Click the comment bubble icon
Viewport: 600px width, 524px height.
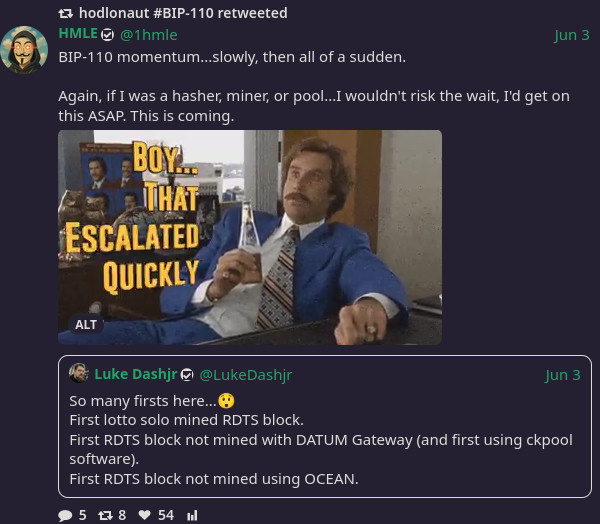point(65,515)
